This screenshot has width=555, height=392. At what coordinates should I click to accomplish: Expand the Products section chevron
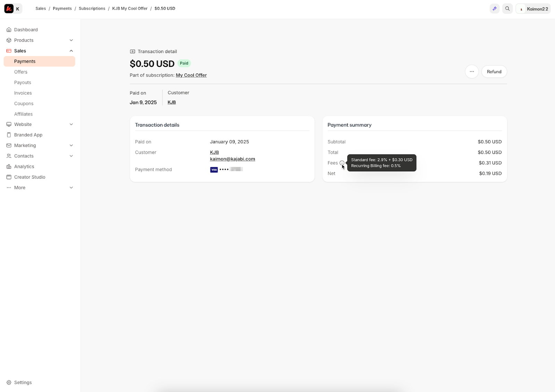coord(71,40)
